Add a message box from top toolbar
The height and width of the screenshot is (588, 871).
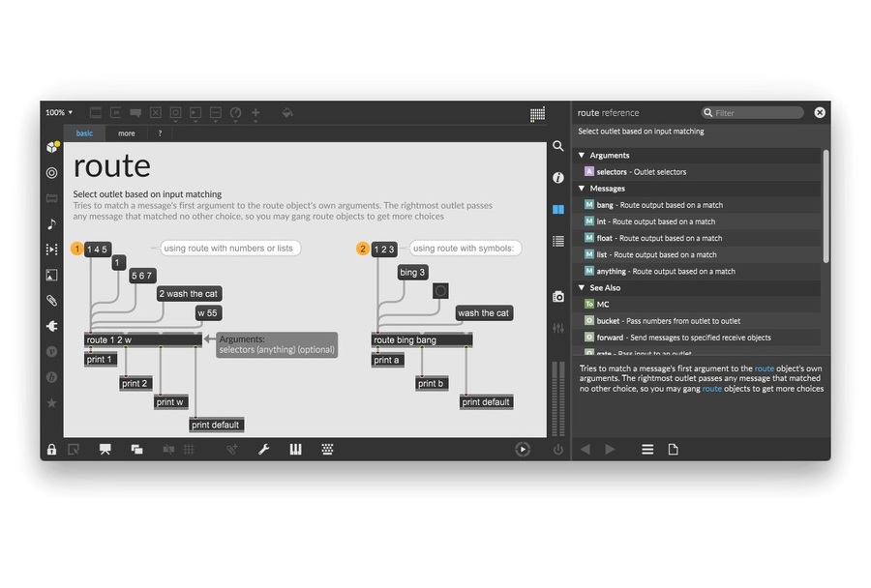tap(115, 113)
